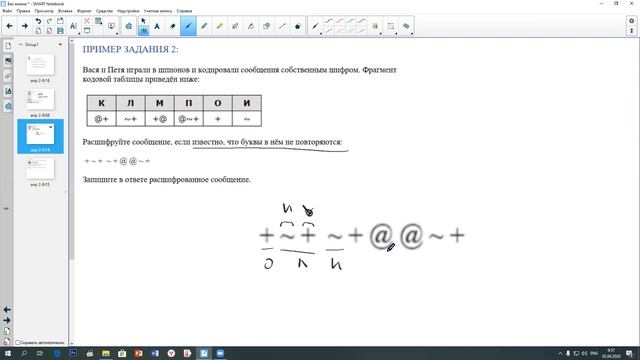640x360 pixels.
Task: Move sidebar with the double-arrow handle
Action: (6, 209)
